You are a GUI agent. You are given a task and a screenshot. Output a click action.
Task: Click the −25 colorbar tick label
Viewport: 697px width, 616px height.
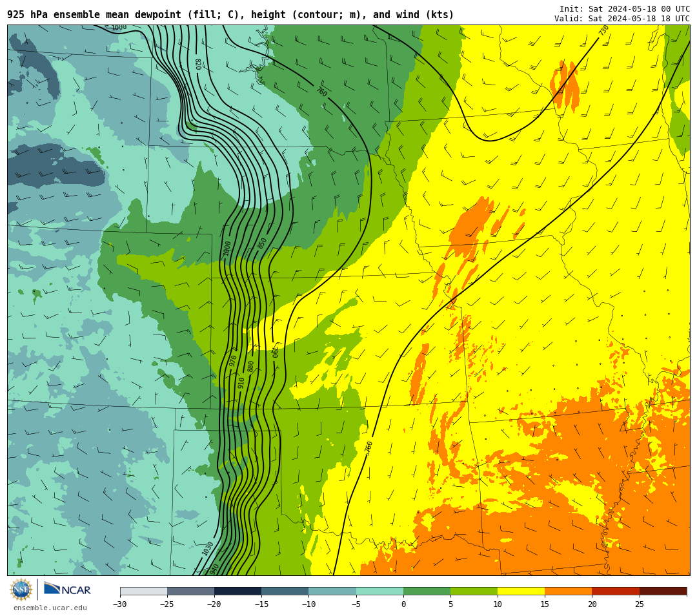(x=167, y=604)
